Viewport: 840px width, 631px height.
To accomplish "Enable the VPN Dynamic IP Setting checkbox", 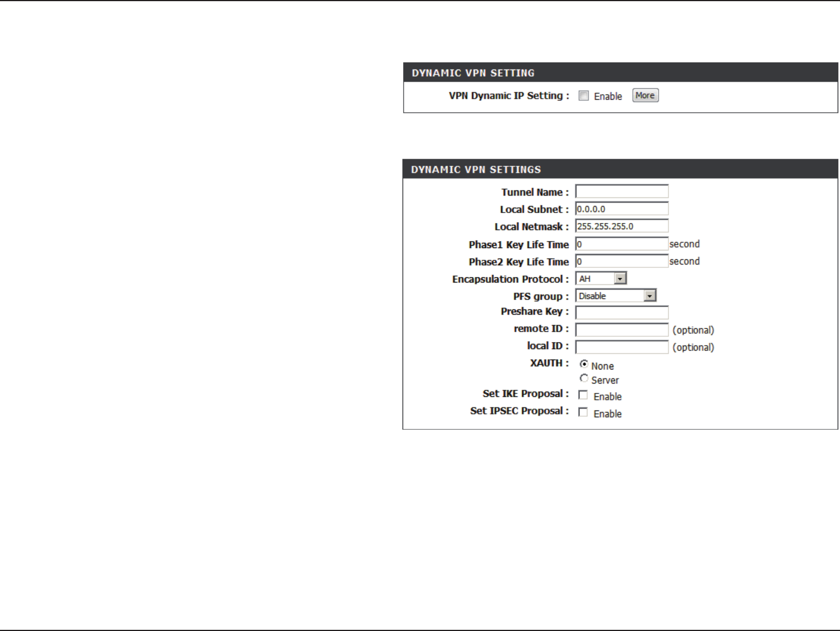I will 583,96.
